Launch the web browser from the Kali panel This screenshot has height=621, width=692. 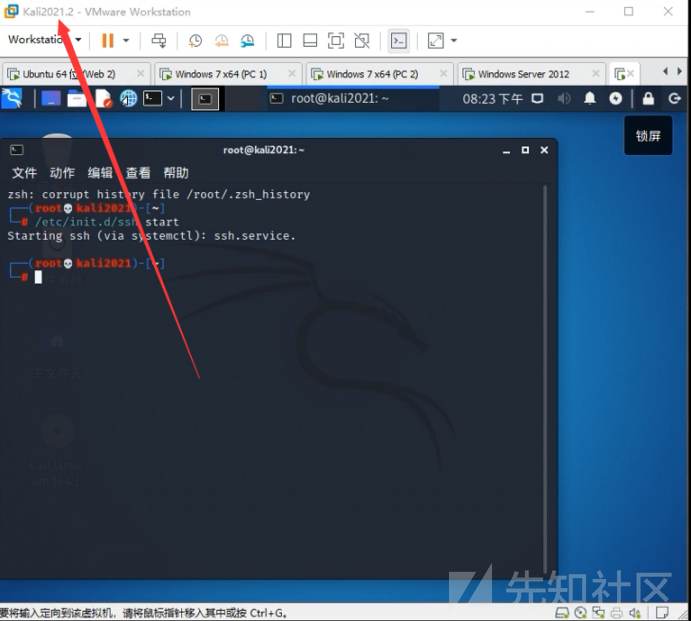point(128,98)
